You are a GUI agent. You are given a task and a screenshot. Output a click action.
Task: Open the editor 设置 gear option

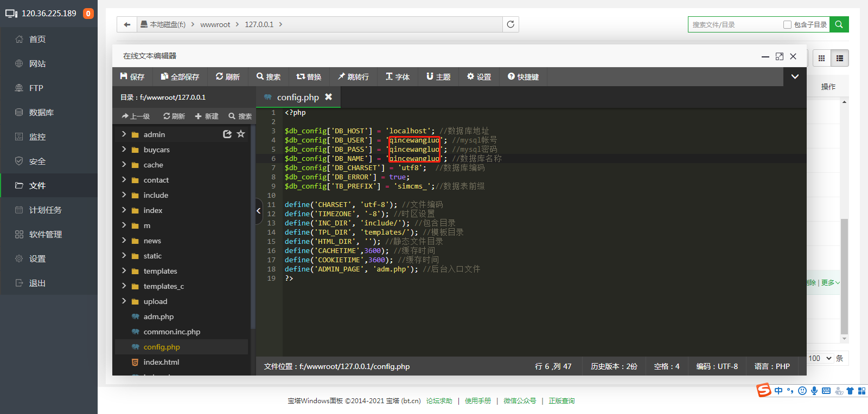pos(479,77)
